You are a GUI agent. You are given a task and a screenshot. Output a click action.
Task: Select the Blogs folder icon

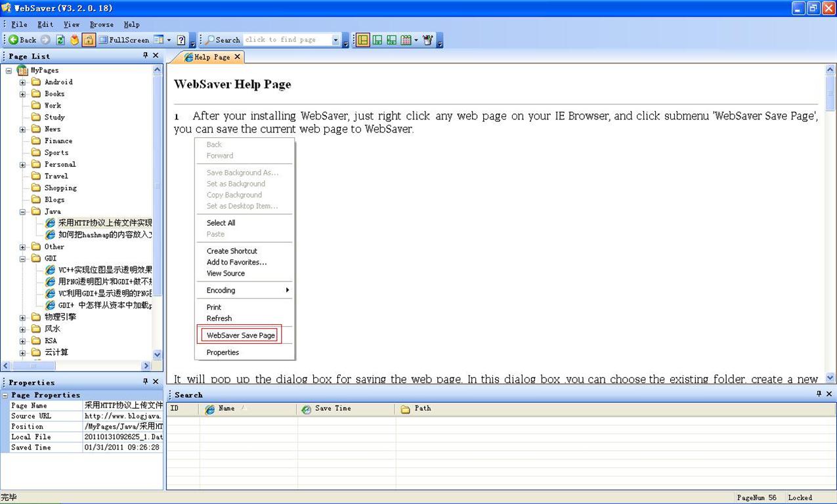tap(36, 200)
